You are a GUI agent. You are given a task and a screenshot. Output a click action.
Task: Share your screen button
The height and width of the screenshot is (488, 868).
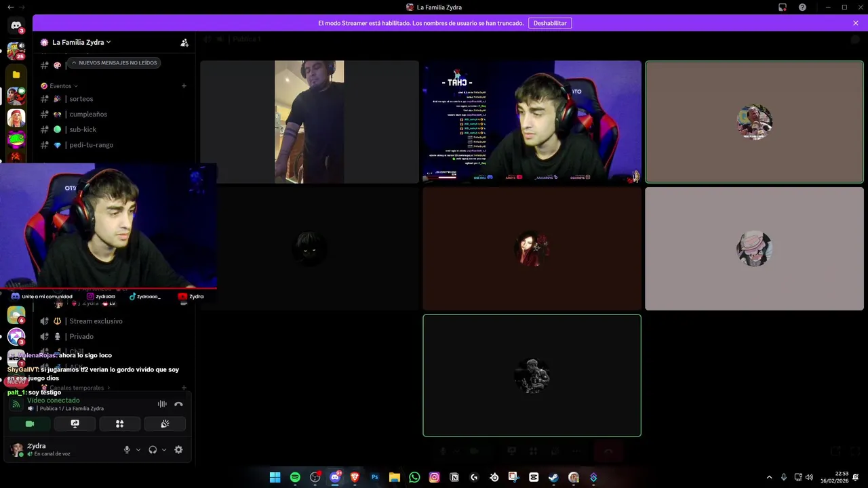75,424
